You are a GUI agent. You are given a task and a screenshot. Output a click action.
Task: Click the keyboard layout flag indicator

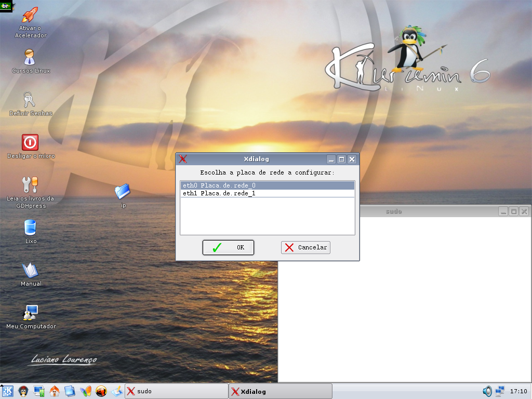click(6, 6)
